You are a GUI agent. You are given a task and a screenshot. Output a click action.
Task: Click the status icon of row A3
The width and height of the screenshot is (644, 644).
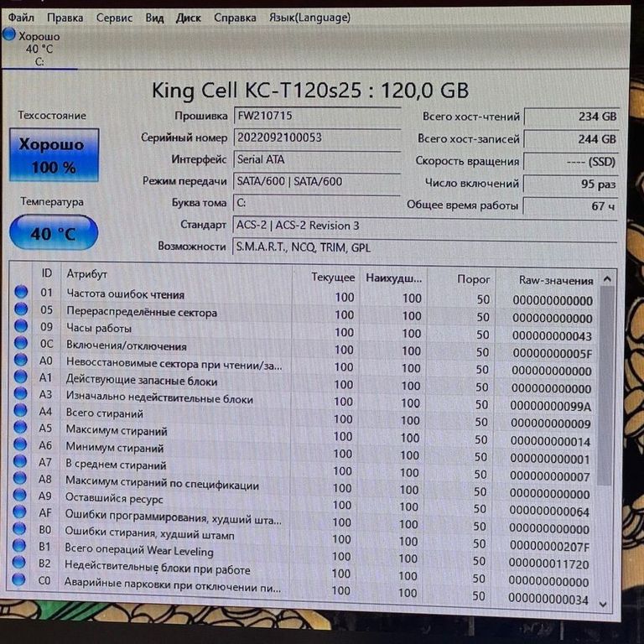(x=20, y=393)
